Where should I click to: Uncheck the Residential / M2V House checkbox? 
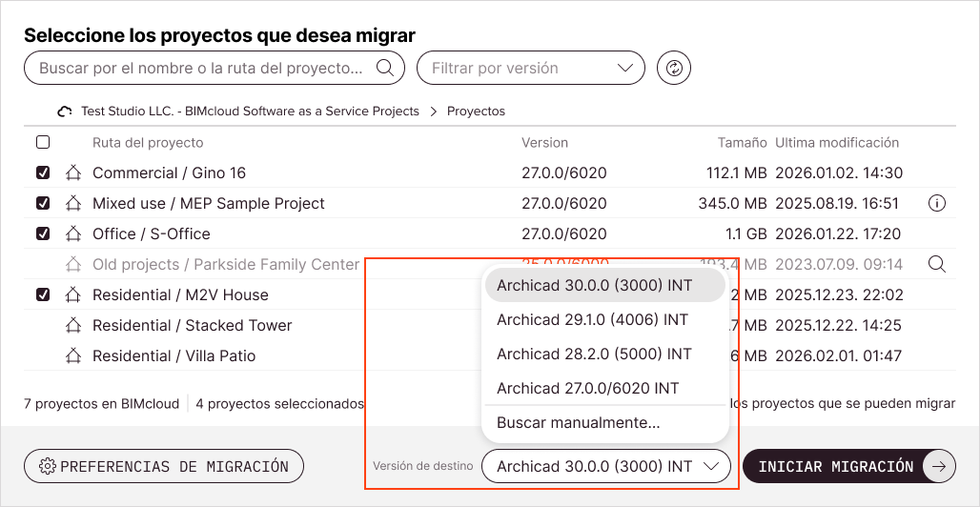tap(43, 294)
